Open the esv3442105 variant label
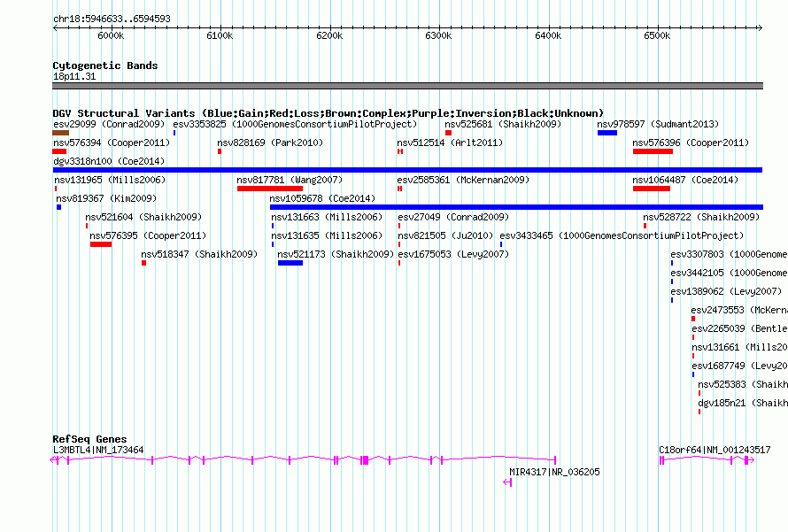This screenshot has width=788, height=532. 729,273
